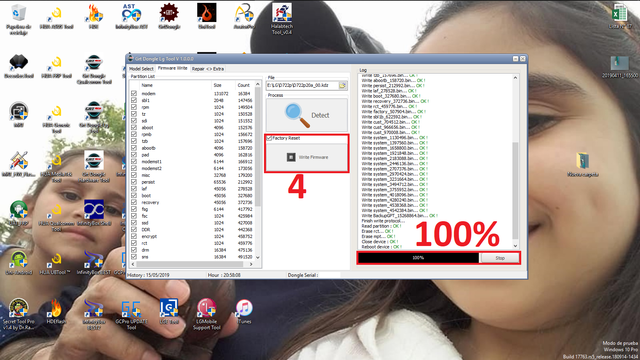The width and height of the screenshot is (640, 360).
Task: Click the Log panel scroll-up arrow
Action: tap(515, 78)
